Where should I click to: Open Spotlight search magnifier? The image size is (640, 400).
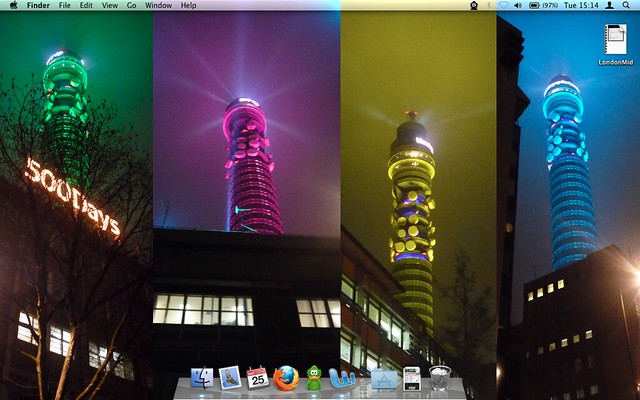coord(626,5)
